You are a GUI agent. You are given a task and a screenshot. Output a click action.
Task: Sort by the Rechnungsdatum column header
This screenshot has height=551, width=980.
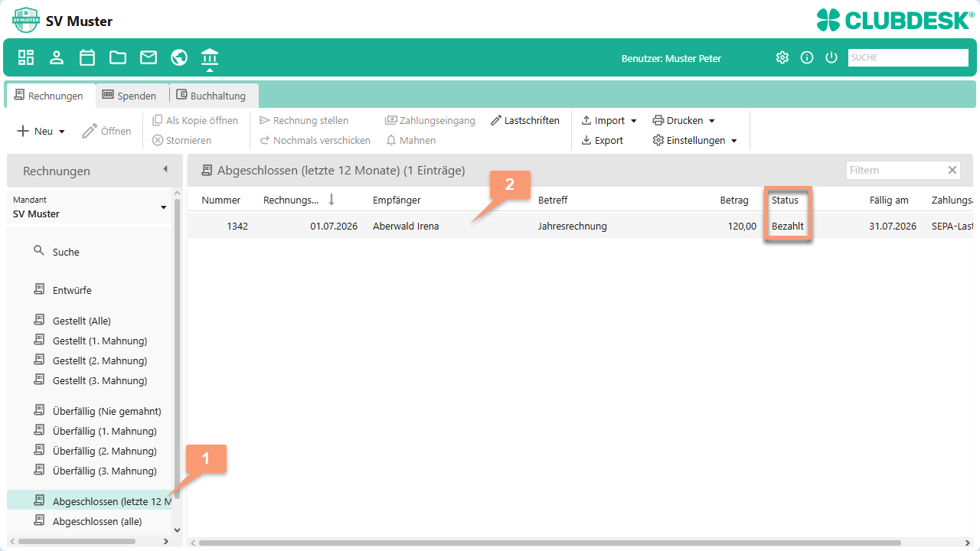pos(290,200)
